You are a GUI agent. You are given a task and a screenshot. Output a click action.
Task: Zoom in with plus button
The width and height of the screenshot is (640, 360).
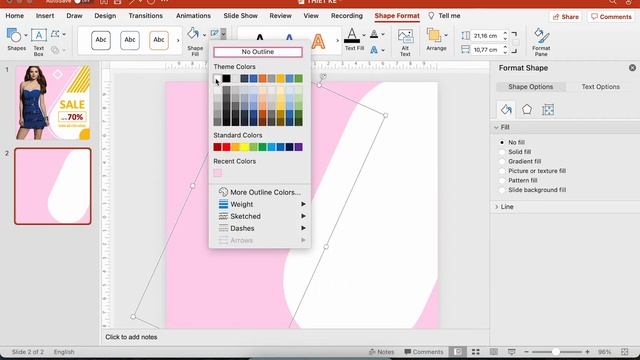[x=587, y=352]
